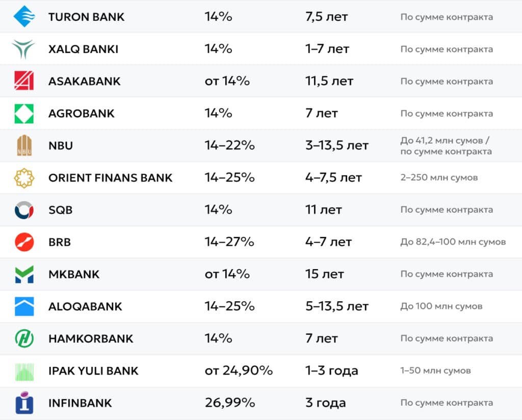
Task: Click the INFINBANK 26,99% rate
Action: 230,403
